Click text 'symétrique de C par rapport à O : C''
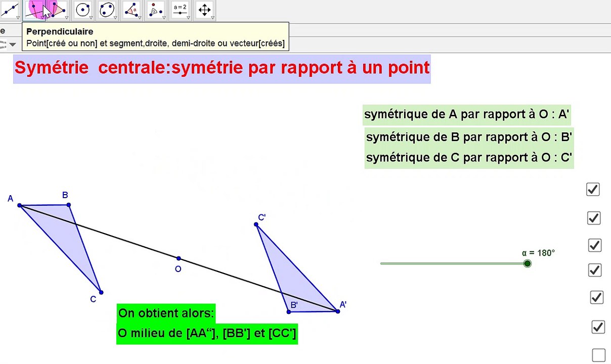 click(469, 158)
